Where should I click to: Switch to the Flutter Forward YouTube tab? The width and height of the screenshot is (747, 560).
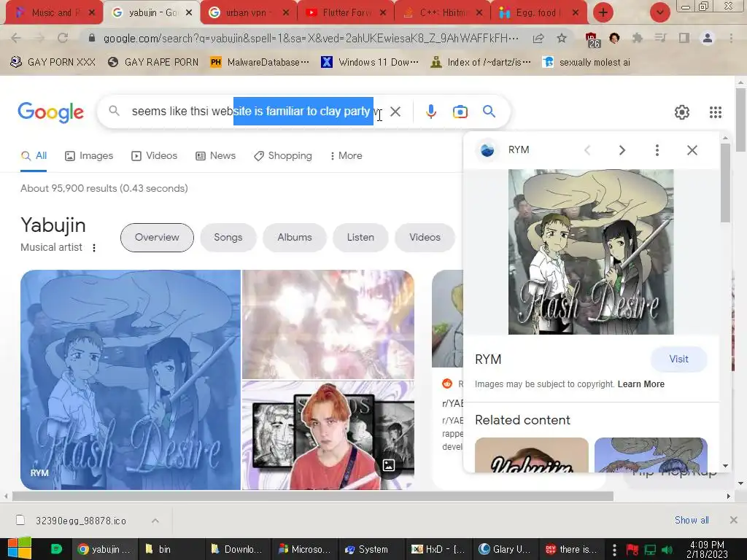pyautogui.click(x=345, y=12)
